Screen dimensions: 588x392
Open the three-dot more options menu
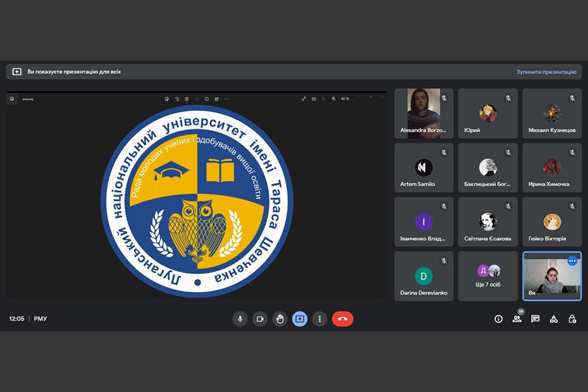coord(319,319)
